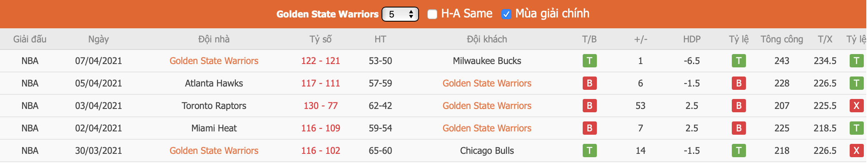868x163 pixels.
Task: Click the Tổng cộng column header
Action: click(781, 39)
